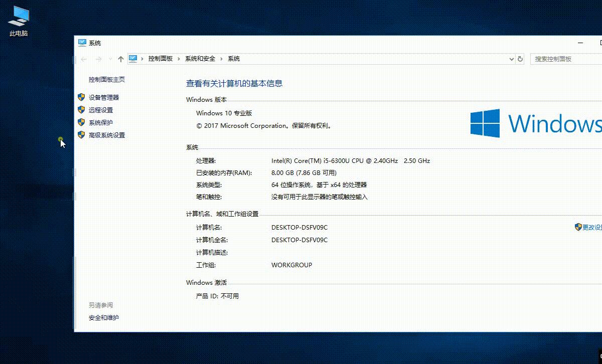The image size is (602, 364).
Task: Click the back navigation arrow
Action: tap(83, 59)
